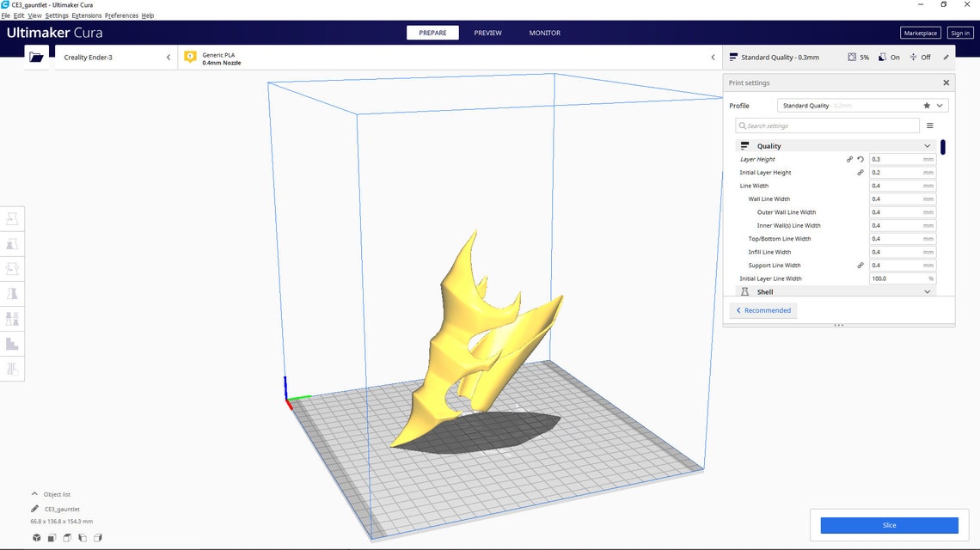This screenshot has width=980, height=550.
Task: Open file using the folder icon
Action: pyautogui.click(x=36, y=57)
